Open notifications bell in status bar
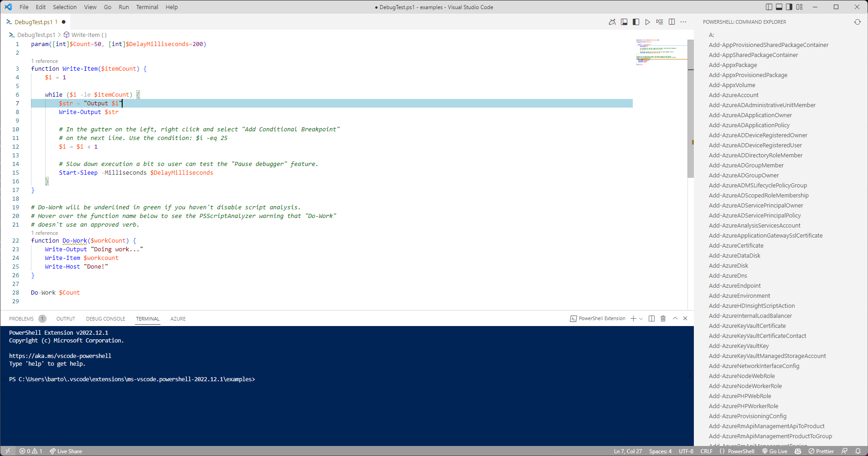This screenshot has height=456, width=868. (x=858, y=451)
